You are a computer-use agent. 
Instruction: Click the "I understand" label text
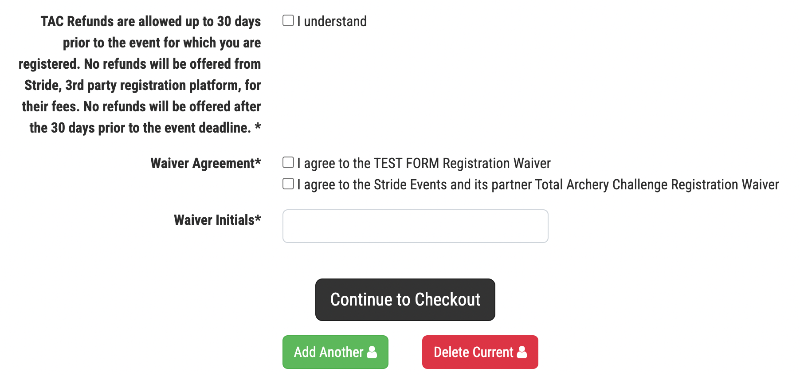(332, 21)
